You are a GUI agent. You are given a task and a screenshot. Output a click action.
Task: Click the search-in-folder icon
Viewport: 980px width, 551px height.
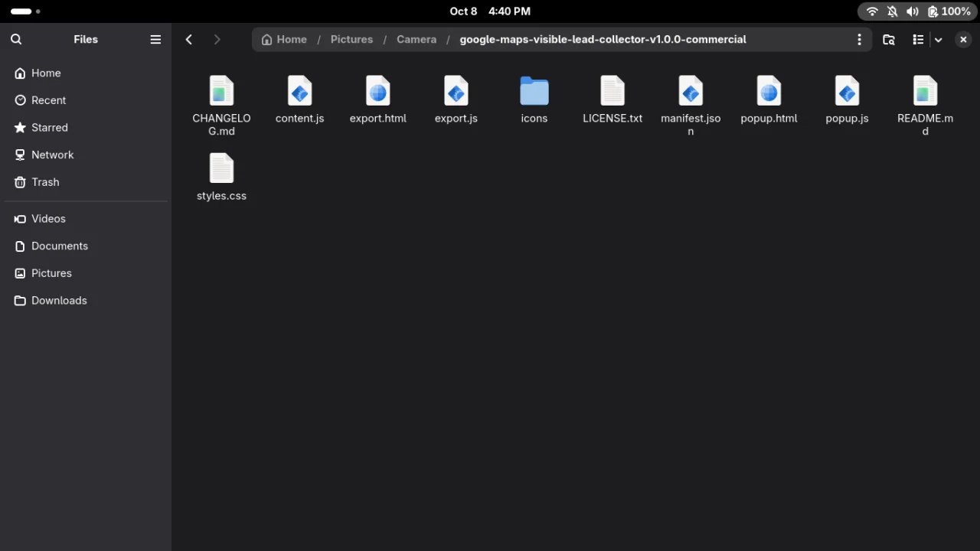(x=889, y=40)
